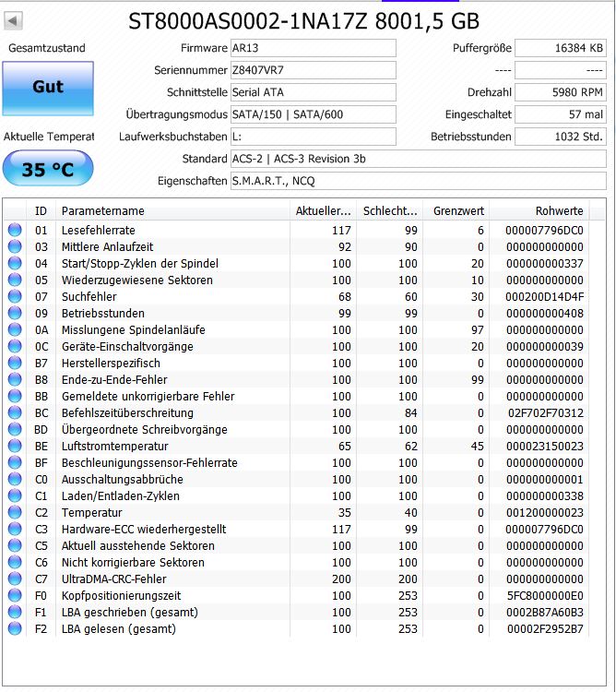Image resolution: width=616 pixels, height=692 pixels.
Task: Click the Schnittstelle field Serial ATA
Action: click(313, 92)
